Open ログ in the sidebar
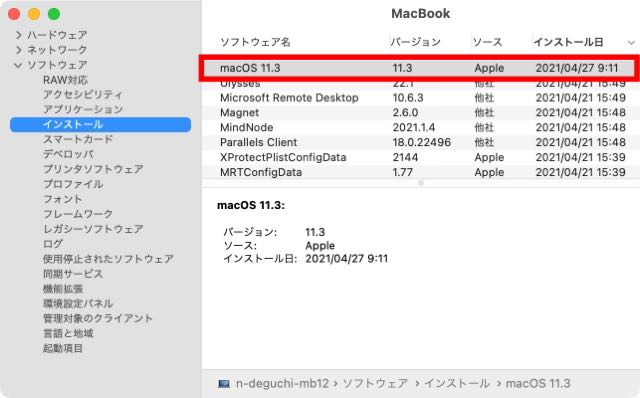The height and width of the screenshot is (398, 640). coord(53,244)
